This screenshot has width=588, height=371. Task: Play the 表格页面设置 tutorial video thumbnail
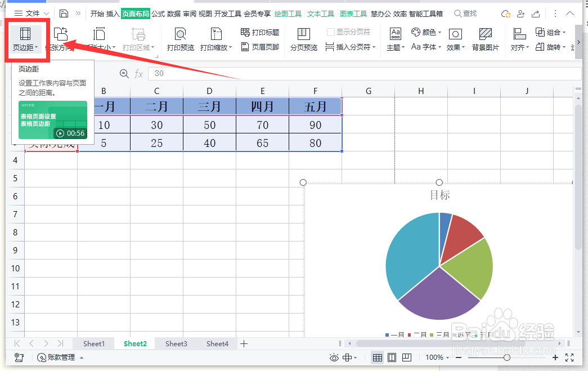(53, 120)
